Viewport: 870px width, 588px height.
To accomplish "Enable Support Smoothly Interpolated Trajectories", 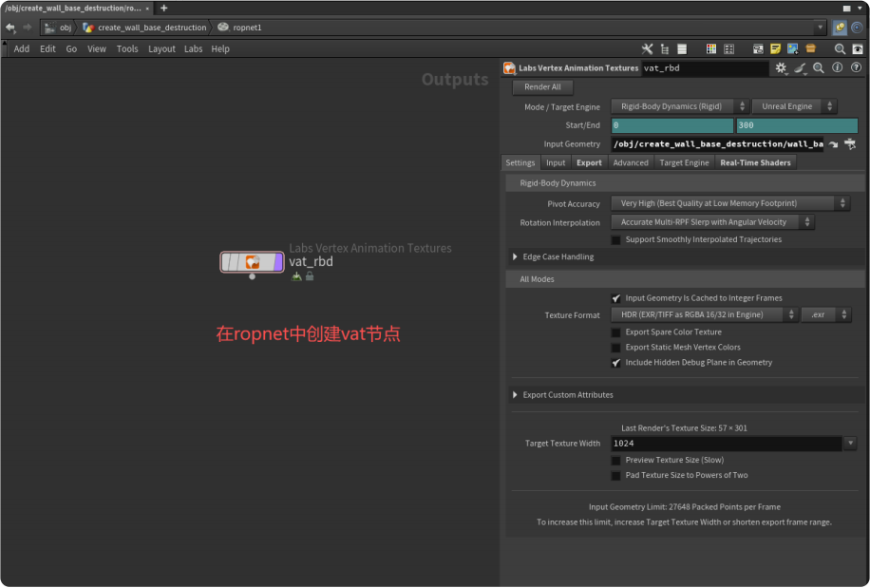I will [616, 239].
